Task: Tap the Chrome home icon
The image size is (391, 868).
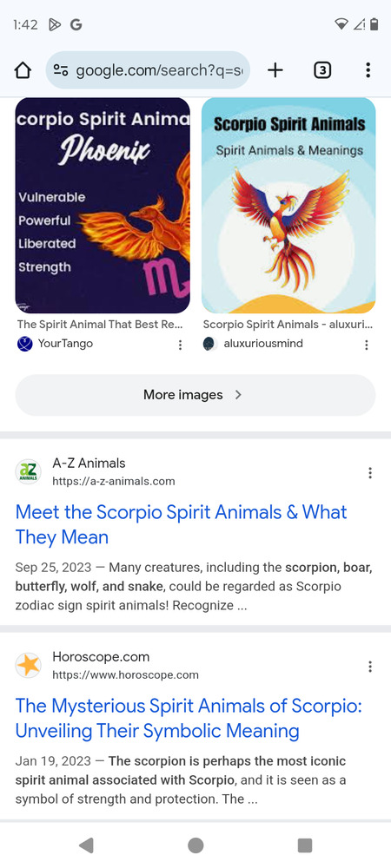Action: click(x=23, y=70)
